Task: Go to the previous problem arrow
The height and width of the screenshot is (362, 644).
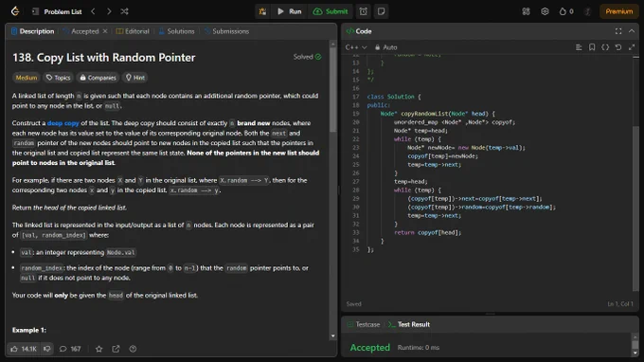Action: point(93,11)
